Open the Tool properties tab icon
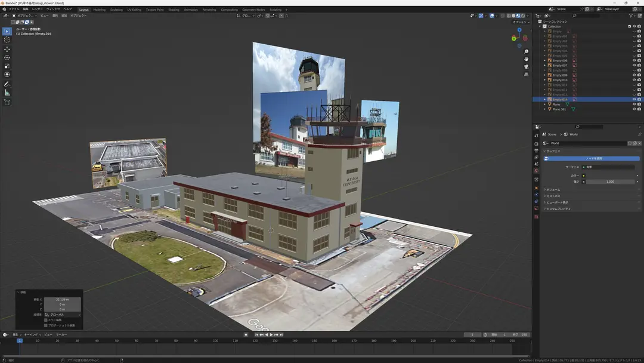Viewport: 644px width, 363px height. click(x=537, y=136)
